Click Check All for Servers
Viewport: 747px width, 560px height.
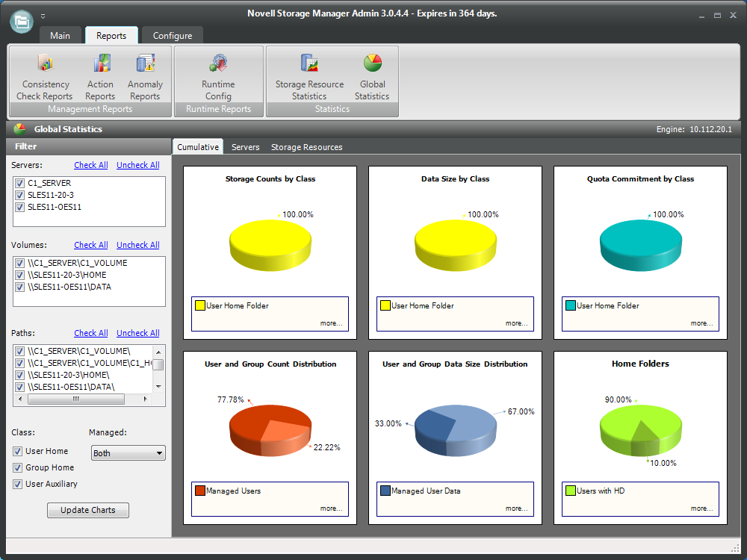tap(91, 165)
